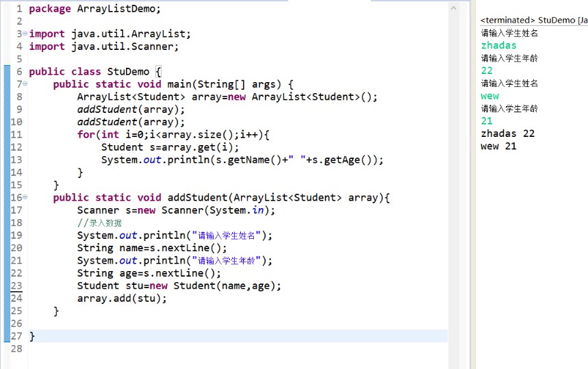Click 'Student stu=new Student(name,age);' line
This screenshot has width=588, height=369.
point(179,285)
